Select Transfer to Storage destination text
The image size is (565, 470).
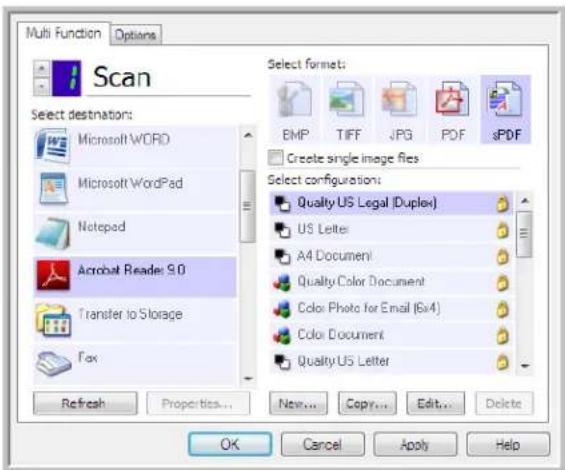coord(130,314)
